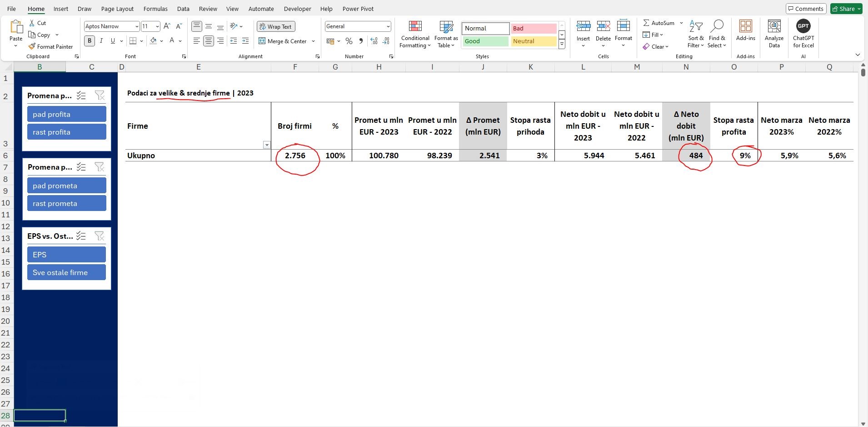868x427 pixels.
Task: Open the font name dropdown
Action: coord(136,26)
